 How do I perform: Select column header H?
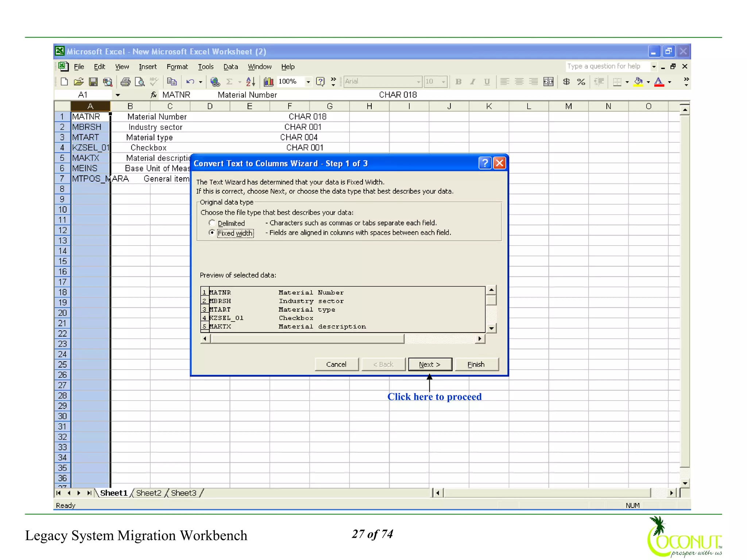[x=369, y=106]
